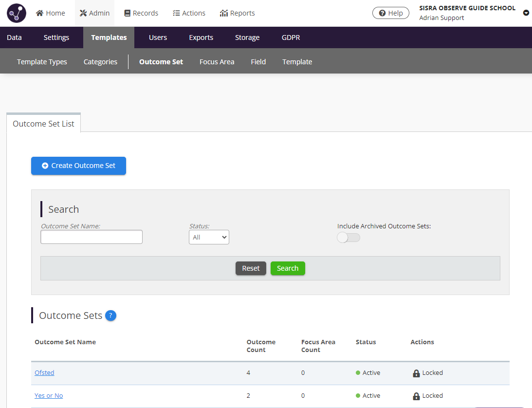Image resolution: width=532 pixels, height=408 pixels.
Task: Open the Focus Area sub-tab
Action: pyautogui.click(x=217, y=61)
